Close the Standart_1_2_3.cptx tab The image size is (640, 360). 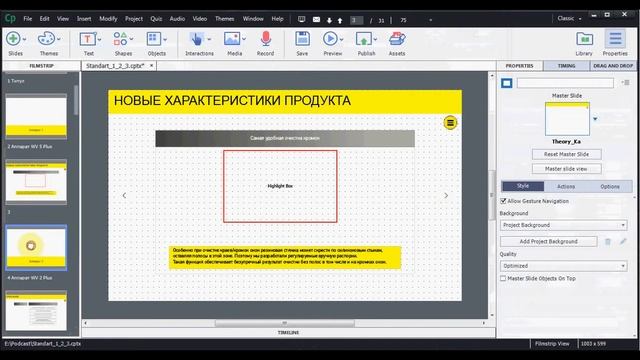[x=151, y=65]
